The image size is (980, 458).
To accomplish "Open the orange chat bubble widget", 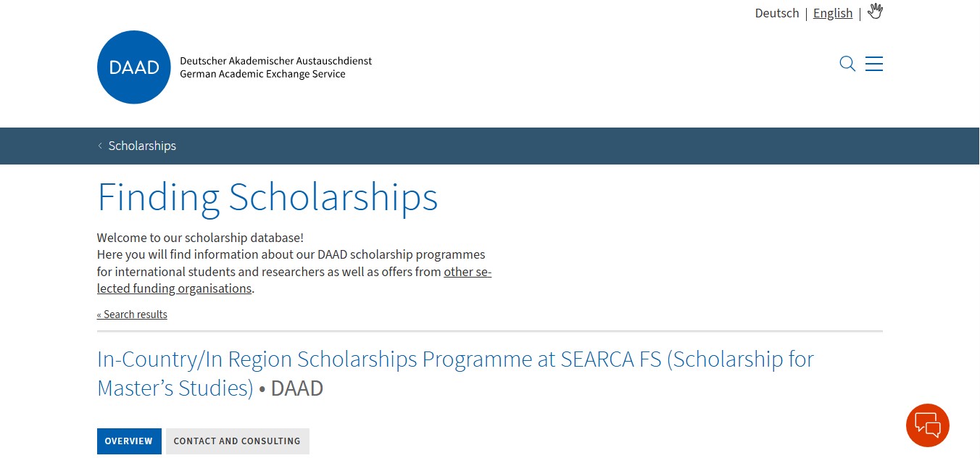I will pyautogui.click(x=927, y=425).
